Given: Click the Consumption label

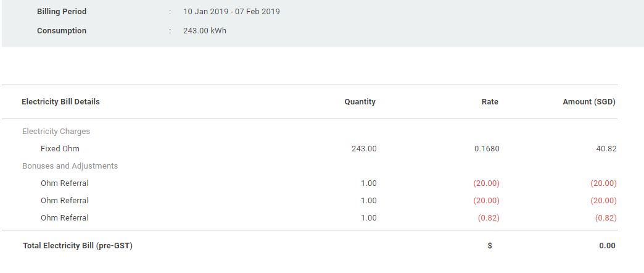Looking at the screenshot, I should pos(62,31).
